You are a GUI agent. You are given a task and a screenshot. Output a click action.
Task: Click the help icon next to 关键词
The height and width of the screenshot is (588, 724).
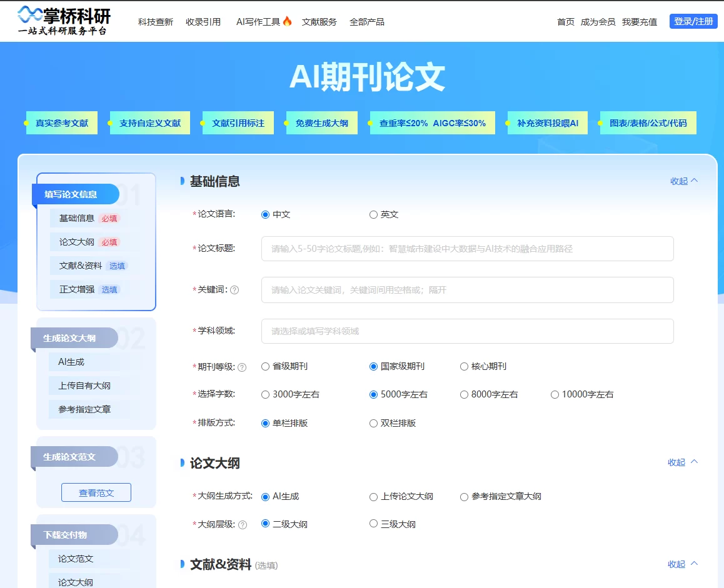234,290
